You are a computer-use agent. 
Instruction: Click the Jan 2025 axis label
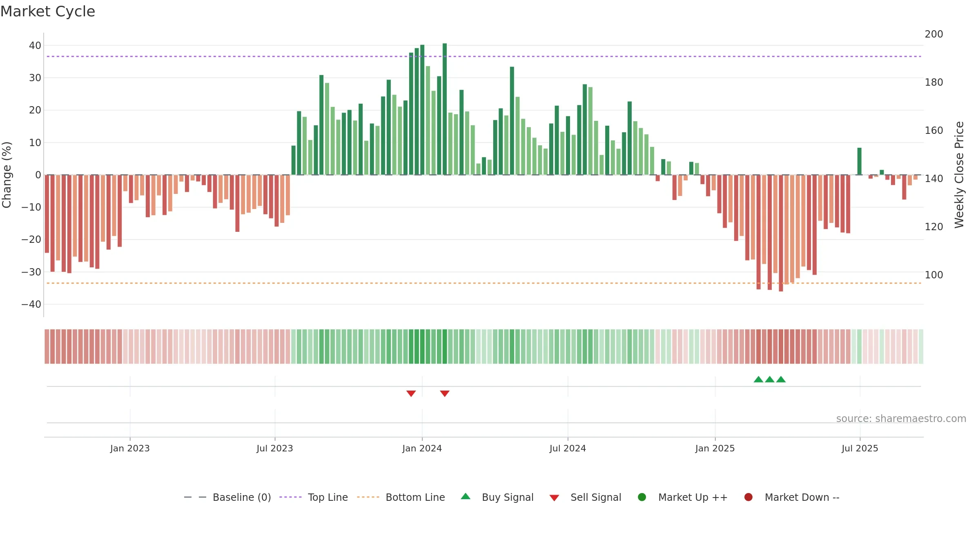(715, 449)
